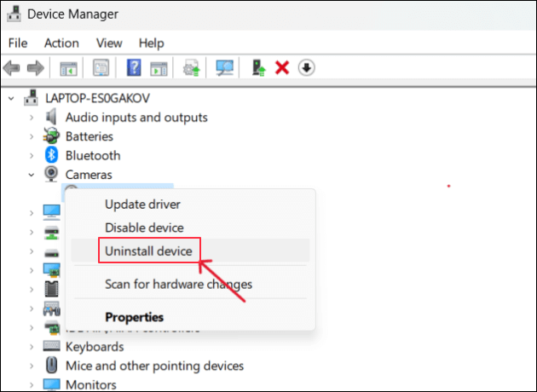Click the mouse icon for Mice devices

[x=52, y=365]
